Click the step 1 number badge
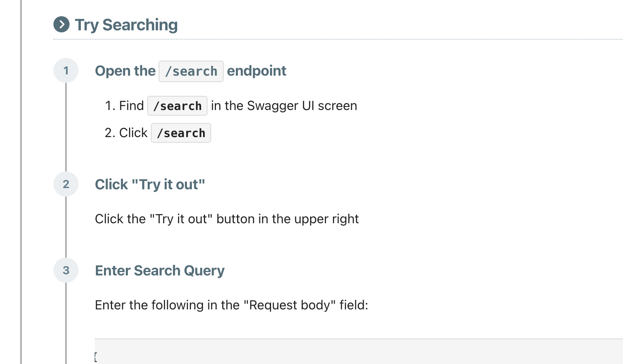This screenshot has width=623, height=364. click(66, 71)
